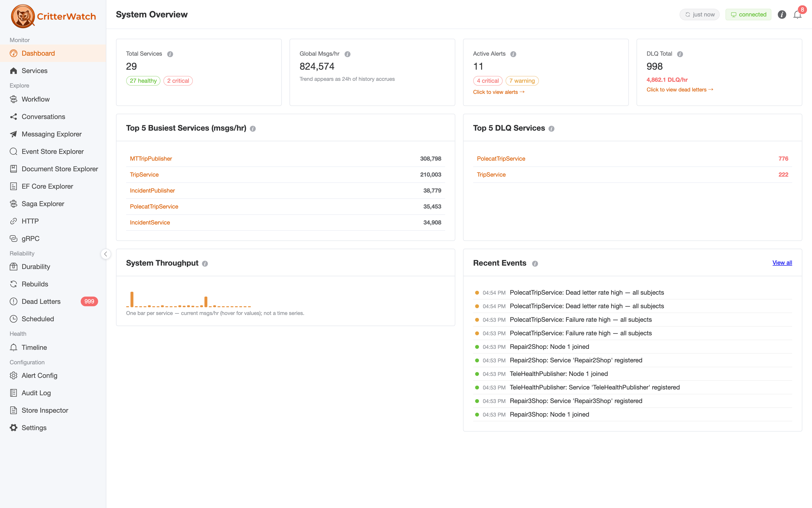Go to the Conversations page
812x508 pixels.
point(53,117)
